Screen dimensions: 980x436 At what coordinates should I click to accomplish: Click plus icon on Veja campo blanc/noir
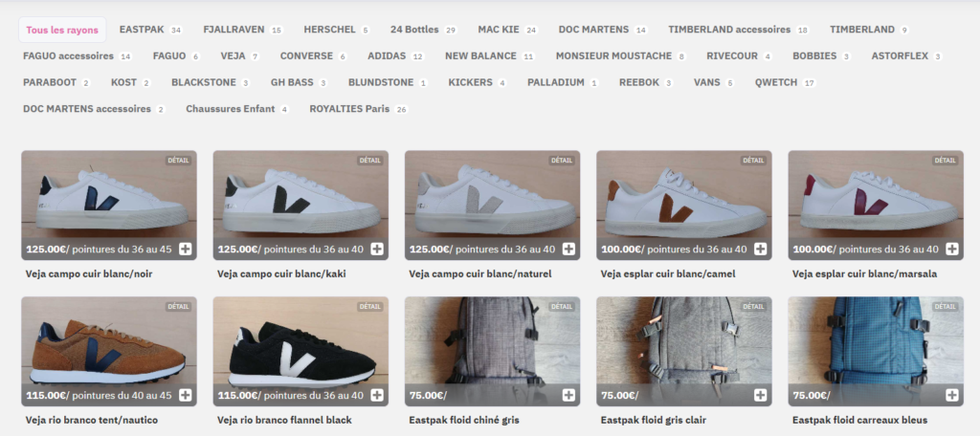[x=186, y=249]
